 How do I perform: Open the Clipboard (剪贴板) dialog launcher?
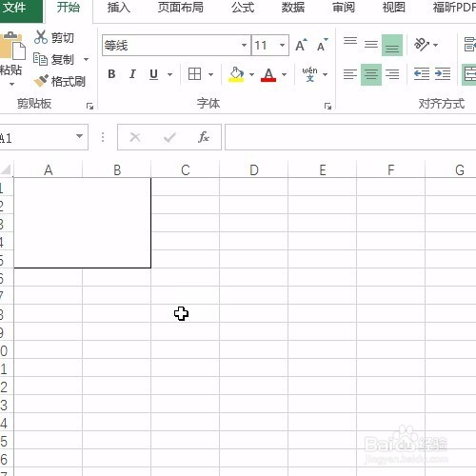(90, 107)
